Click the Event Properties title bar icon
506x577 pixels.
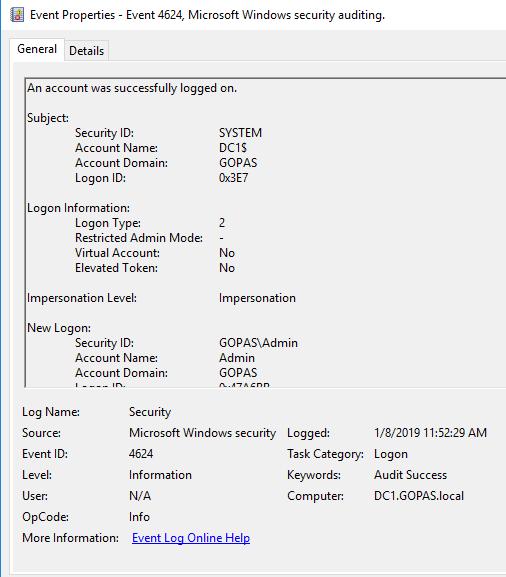(x=17, y=15)
